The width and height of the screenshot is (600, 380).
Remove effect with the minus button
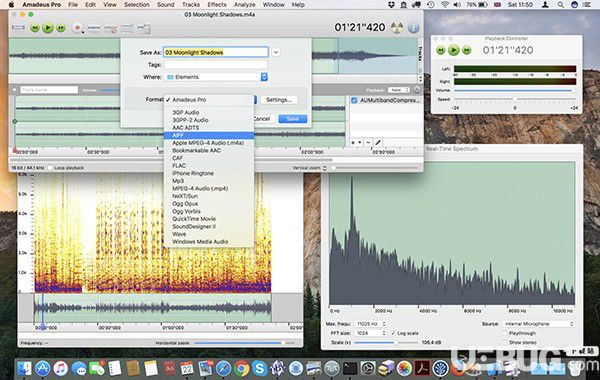[368, 142]
